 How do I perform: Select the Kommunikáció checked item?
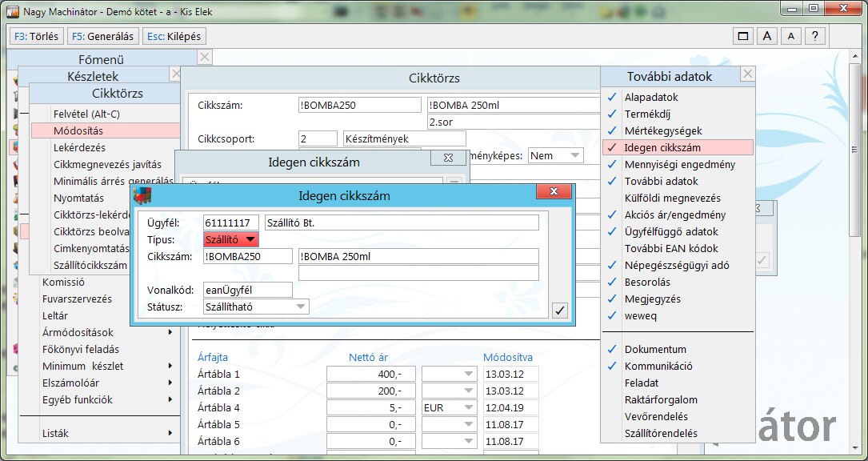[x=658, y=366]
